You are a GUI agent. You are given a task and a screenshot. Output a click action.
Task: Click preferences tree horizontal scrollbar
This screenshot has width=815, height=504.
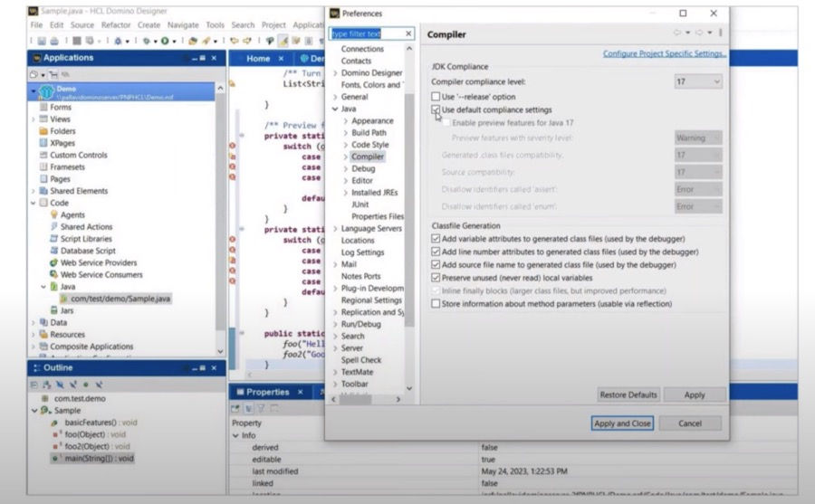click(x=356, y=400)
